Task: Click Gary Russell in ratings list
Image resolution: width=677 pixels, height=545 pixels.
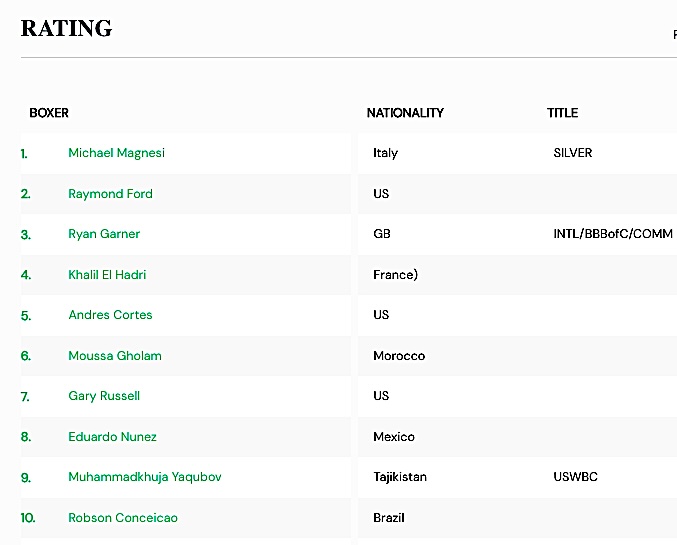Action: pyautogui.click(x=104, y=396)
